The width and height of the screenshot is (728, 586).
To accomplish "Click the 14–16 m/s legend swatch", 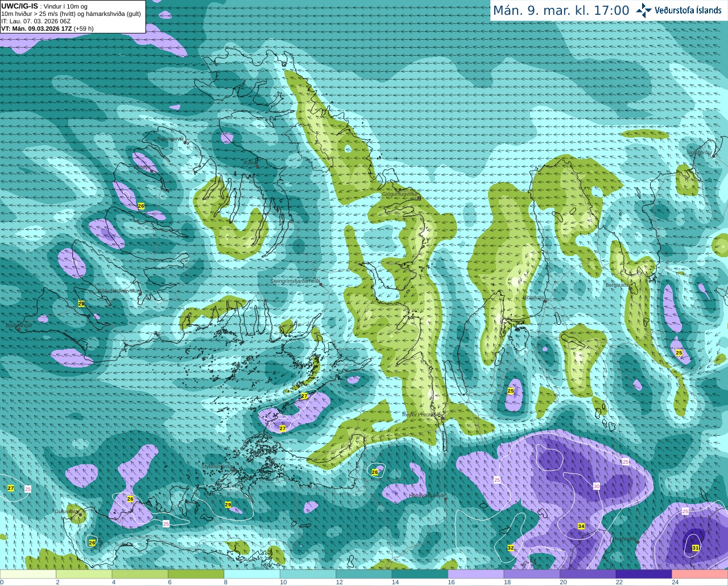I will (420, 574).
